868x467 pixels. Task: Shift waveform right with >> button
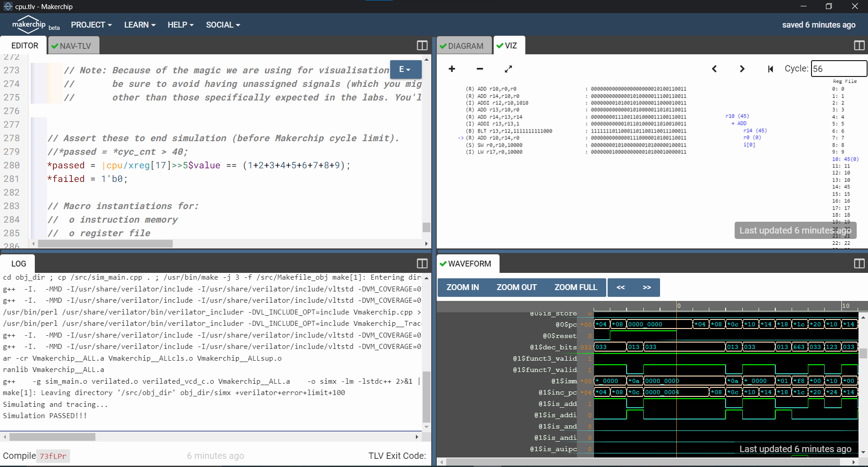647,287
